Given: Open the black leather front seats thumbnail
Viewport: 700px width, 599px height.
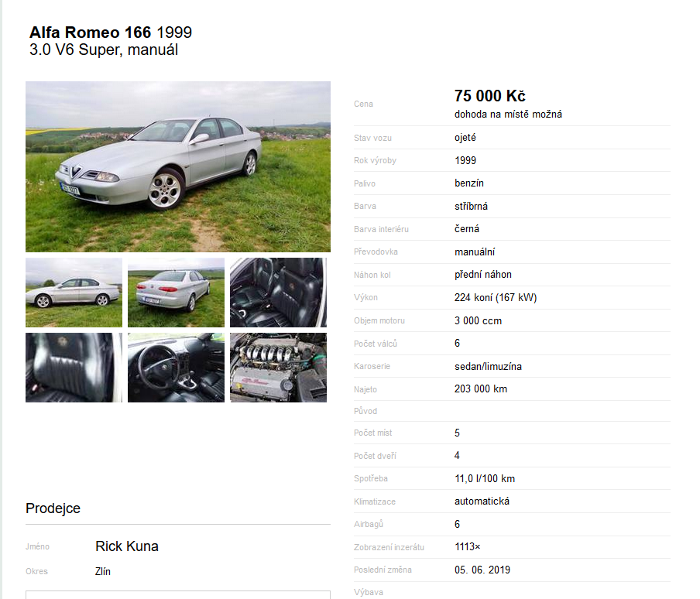Looking at the screenshot, I should [x=278, y=292].
